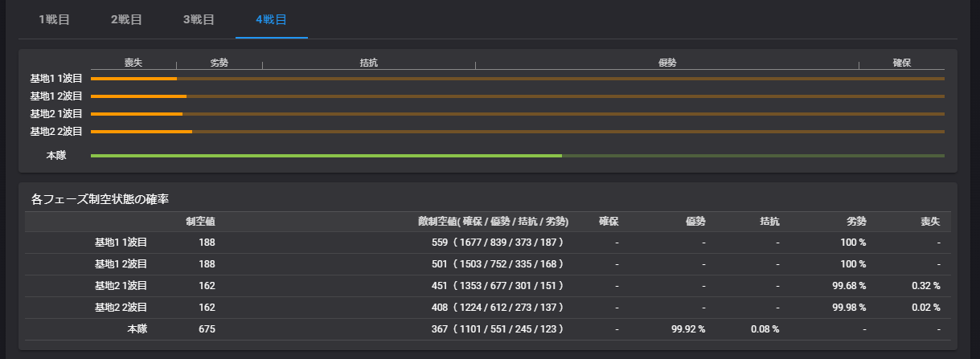Click the 基地1 2波目 label in the chart
This screenshot has width=980, height=359.
[x=56, y=96]
